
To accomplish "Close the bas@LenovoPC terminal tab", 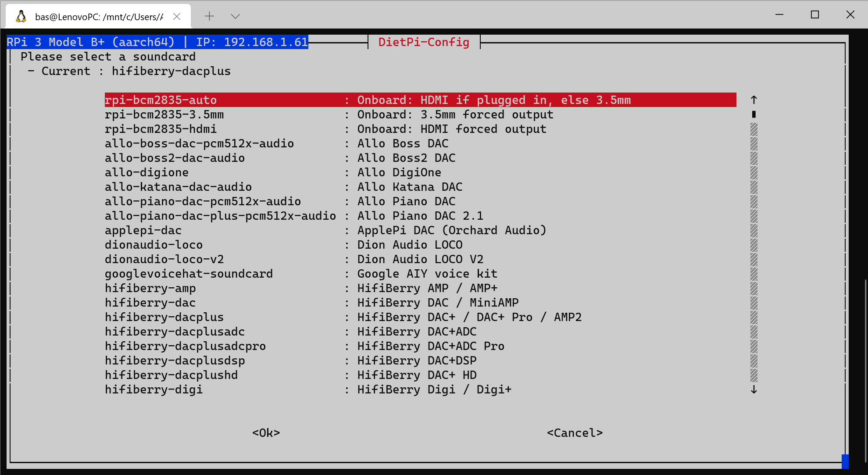I will (177, 17).
